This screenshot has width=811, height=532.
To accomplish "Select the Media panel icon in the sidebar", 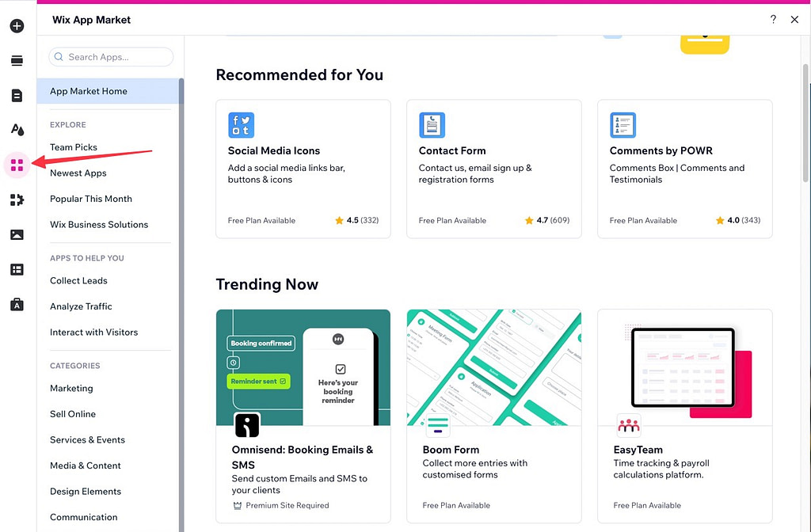I will tap(16, 234).
